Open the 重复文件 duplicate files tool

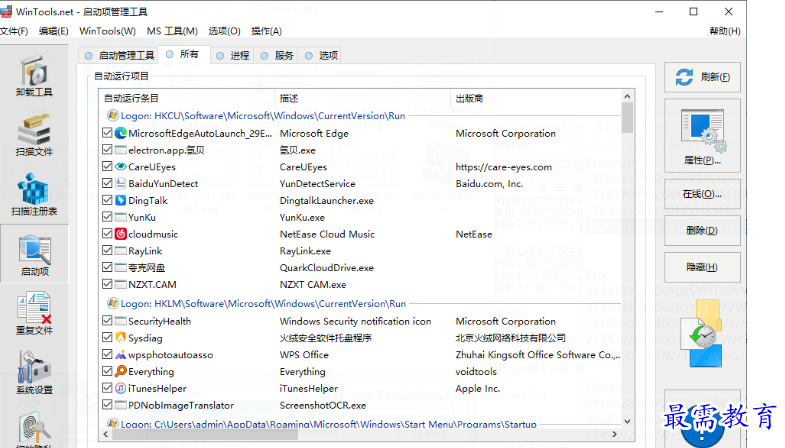tap(34, 313)
